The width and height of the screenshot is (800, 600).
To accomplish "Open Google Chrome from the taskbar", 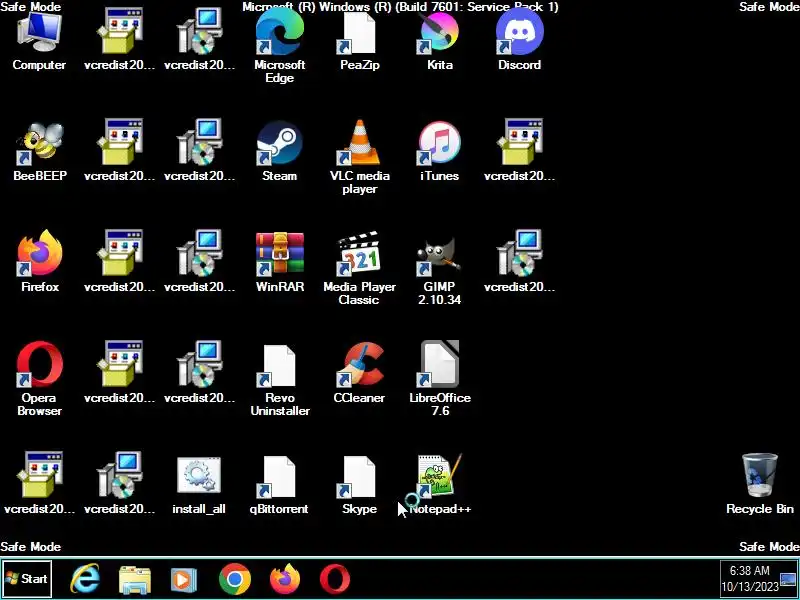I will click(x=235, y=579).
